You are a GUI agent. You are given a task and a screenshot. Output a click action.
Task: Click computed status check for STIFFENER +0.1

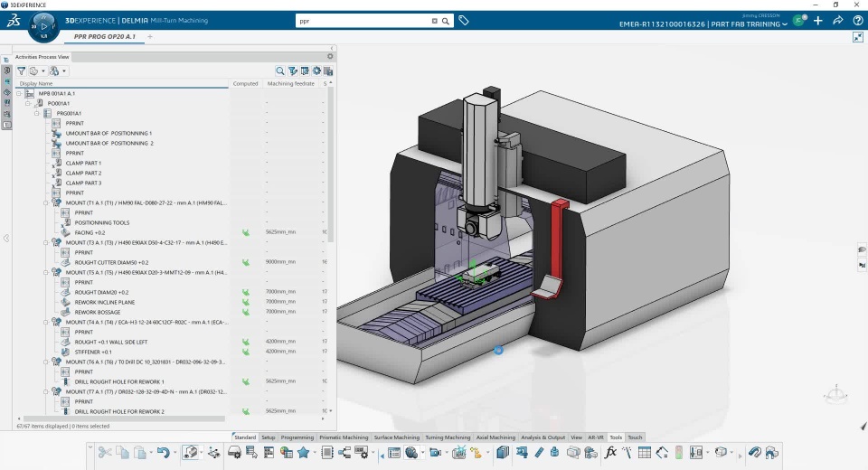(245, 352)
